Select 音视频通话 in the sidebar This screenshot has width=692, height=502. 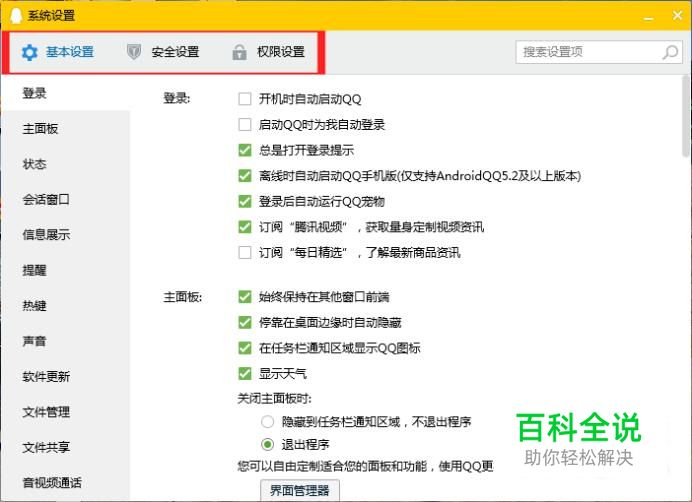point(65,482)
